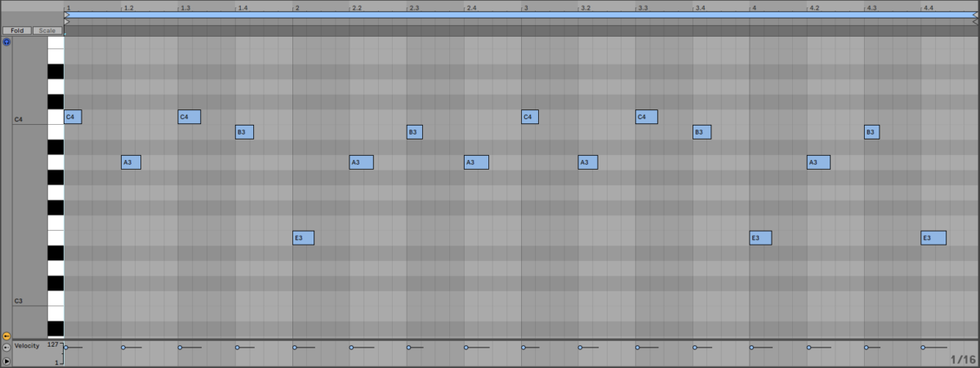Screen dimensions: 980x368
Task: Click the loop start marker triangle
Action: click(x=67, y=15)
